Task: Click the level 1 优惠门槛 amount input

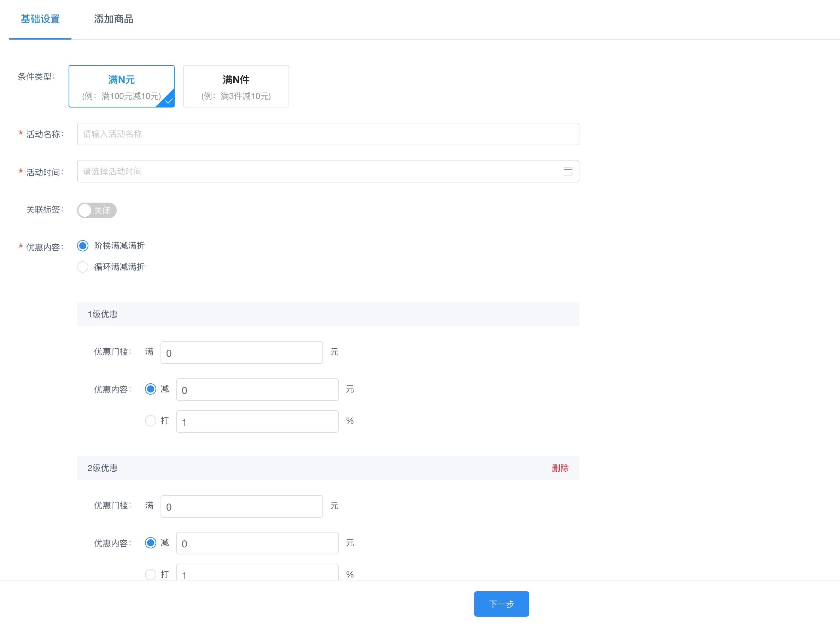Action: (241, 353)
